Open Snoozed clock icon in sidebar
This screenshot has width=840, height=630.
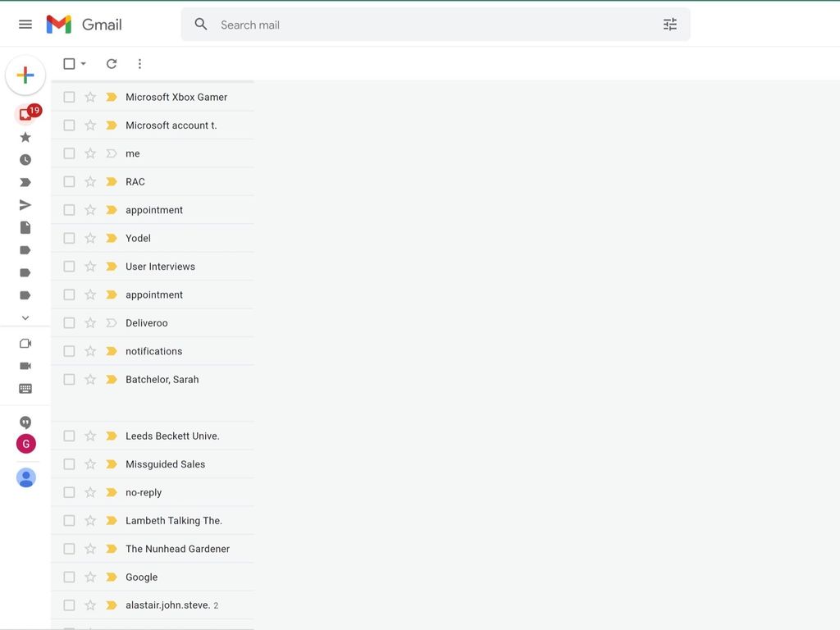click(x=25, y=160)
